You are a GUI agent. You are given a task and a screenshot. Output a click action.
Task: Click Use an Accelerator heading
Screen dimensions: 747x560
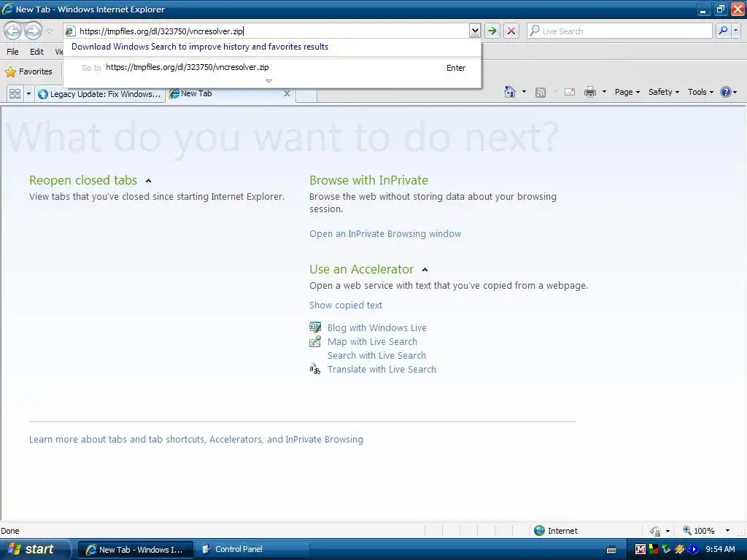tap(361, 269)
